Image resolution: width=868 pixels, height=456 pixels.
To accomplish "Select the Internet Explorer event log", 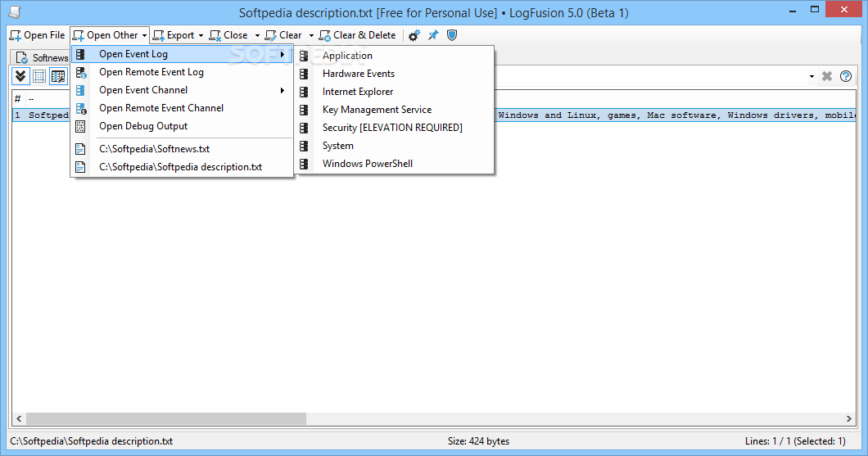I will [394, 92].
